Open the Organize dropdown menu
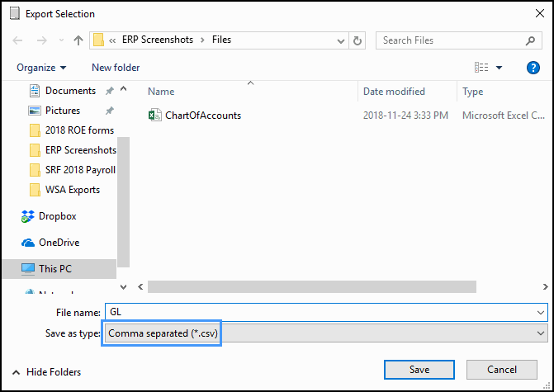 click(41, 68)
